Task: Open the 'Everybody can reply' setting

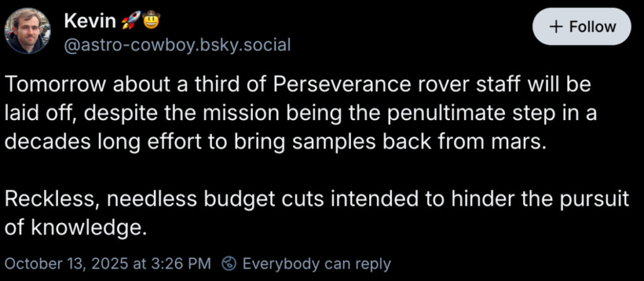Action: tap(316, 263)
